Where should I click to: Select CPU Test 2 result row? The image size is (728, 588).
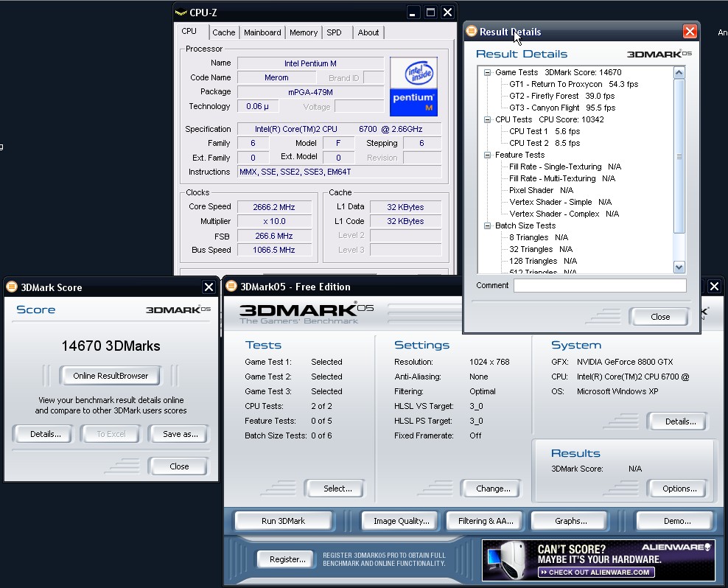click(544, 143)
